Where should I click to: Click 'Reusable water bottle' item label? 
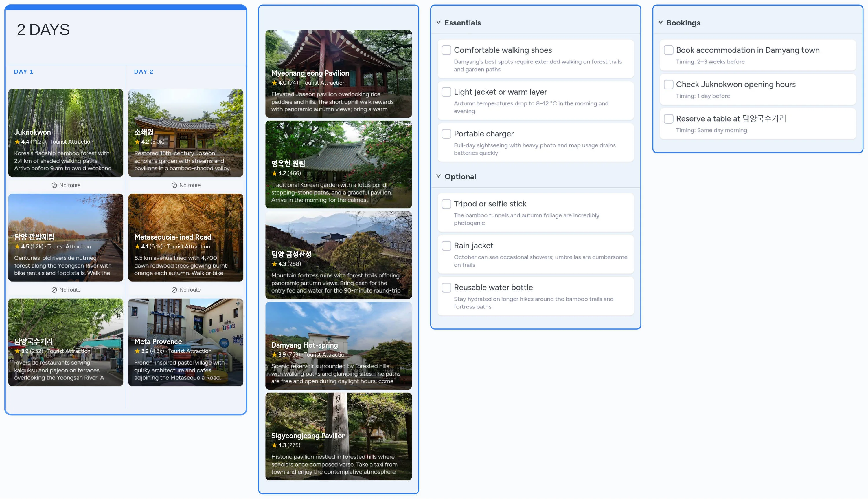click(493, 288)
